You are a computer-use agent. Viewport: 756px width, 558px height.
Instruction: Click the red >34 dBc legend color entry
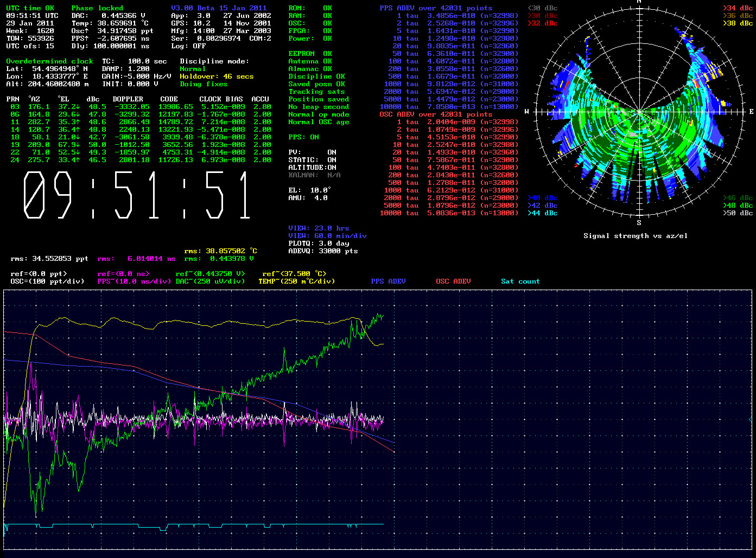coord(738,8)
